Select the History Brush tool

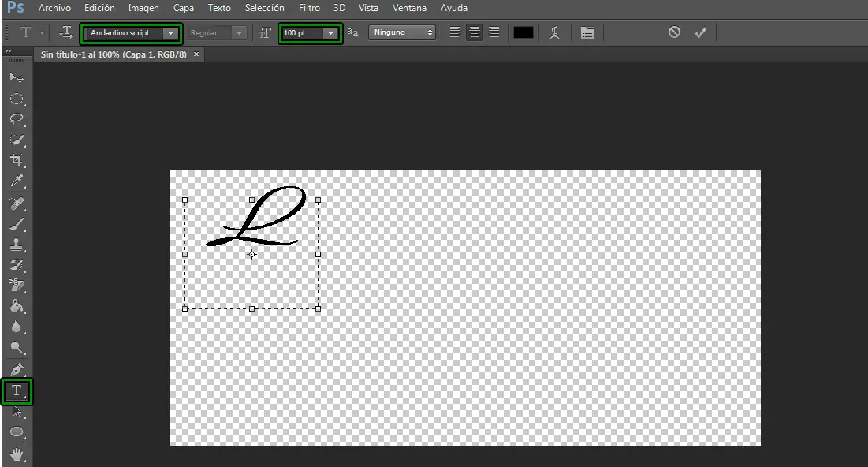(x=17, y=265)
